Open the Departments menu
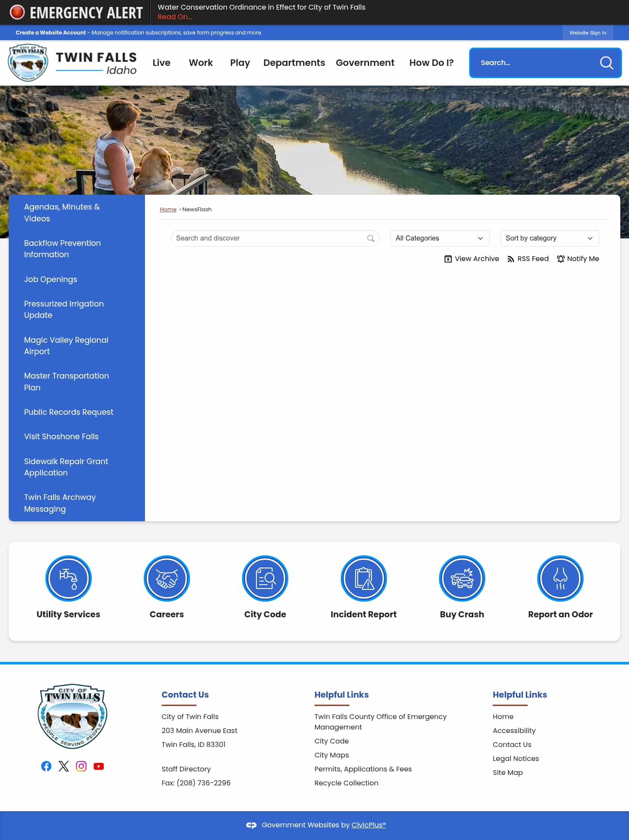Screen dimensions: 629x840 (294, 63)
